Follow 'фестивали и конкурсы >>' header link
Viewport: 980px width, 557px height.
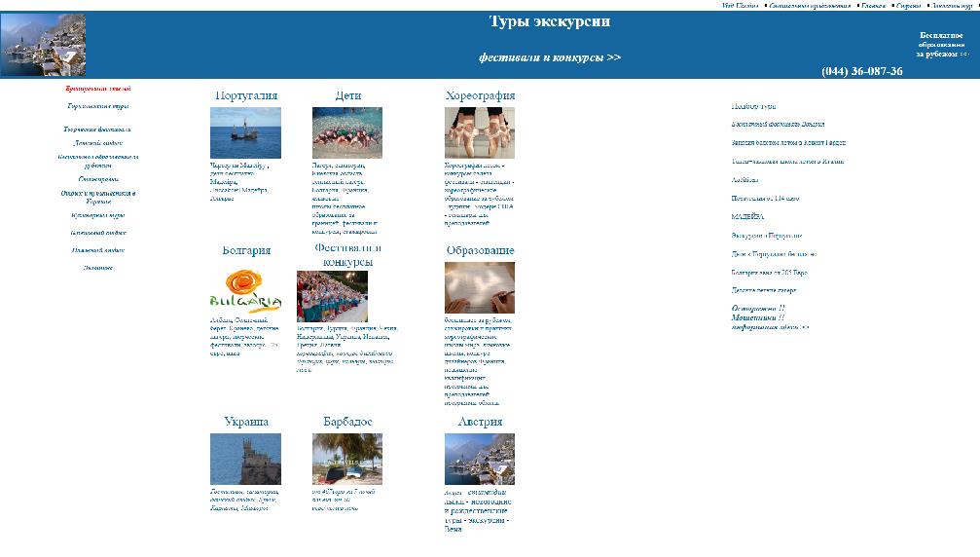click(549, 57)
